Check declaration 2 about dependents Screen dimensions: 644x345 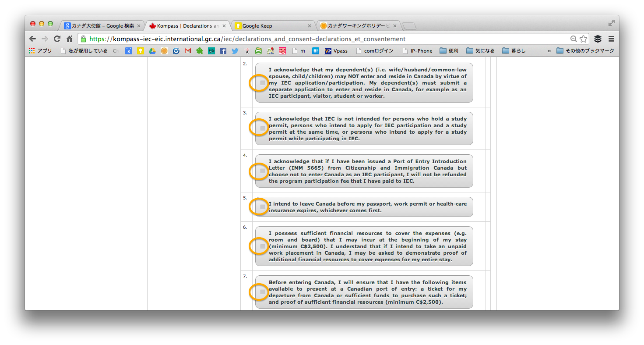[x=262, y=83]
